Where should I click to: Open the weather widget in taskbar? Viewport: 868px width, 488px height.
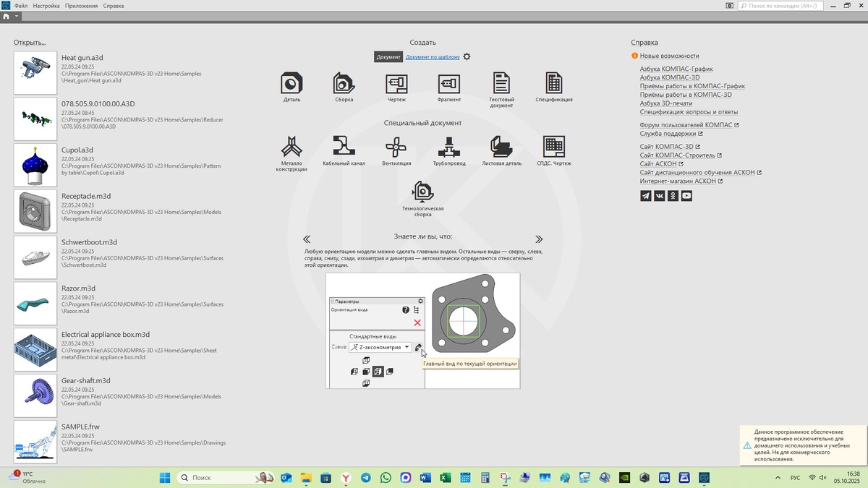[26, 477]
